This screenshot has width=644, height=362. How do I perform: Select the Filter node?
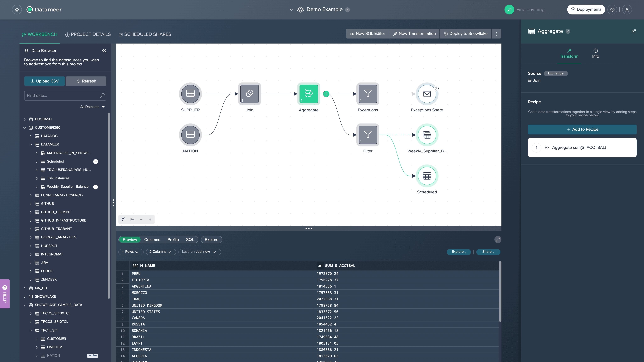[x=367, y=135]
